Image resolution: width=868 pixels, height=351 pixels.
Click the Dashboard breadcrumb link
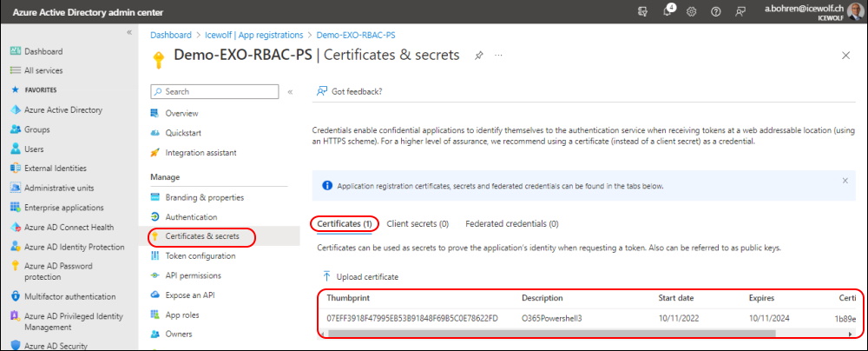[x=171, y=35]
